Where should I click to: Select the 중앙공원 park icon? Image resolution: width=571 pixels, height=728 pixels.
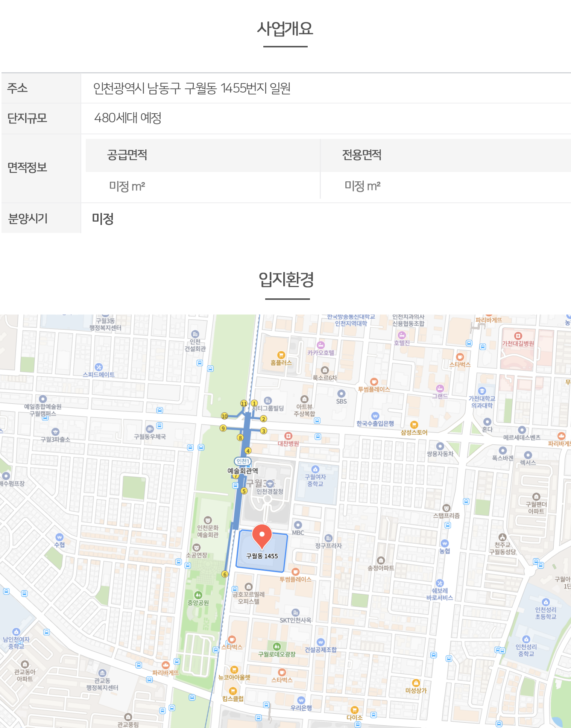(198, 595)
